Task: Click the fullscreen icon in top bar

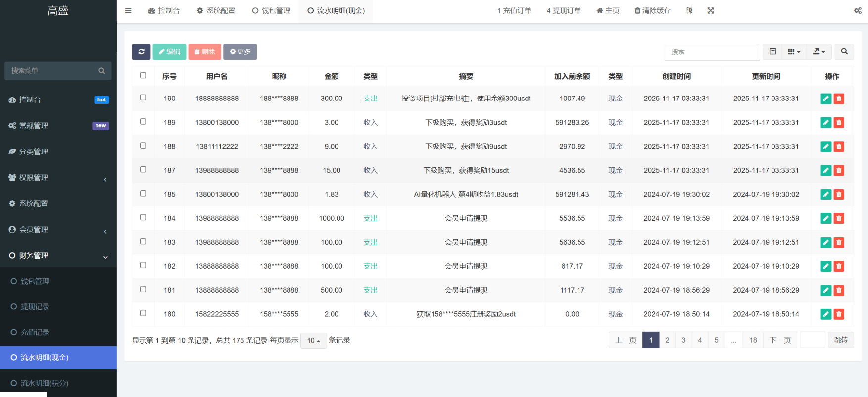Action: click(711, 10)
